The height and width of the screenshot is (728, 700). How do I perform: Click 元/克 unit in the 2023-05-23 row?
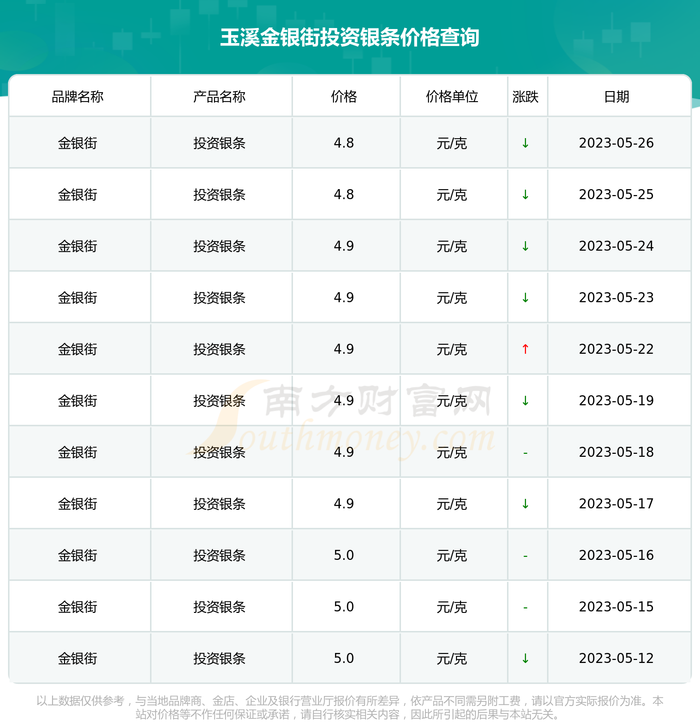tap(452, 298)
